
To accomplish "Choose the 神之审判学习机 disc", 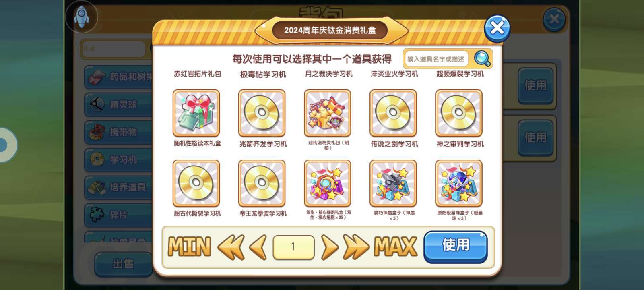I will 459,113.
